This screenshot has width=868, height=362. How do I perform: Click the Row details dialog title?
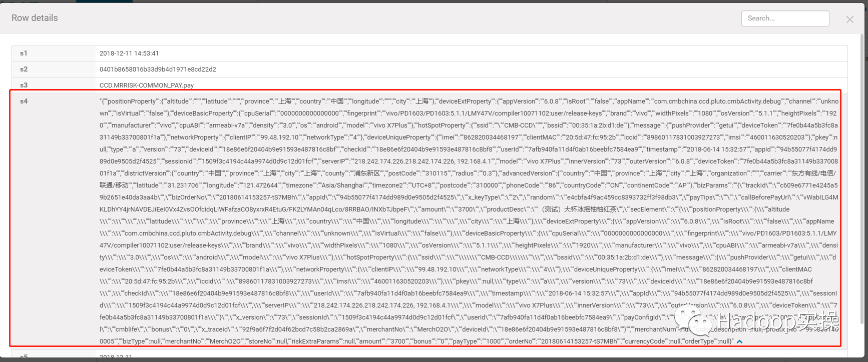click(35, 18)
